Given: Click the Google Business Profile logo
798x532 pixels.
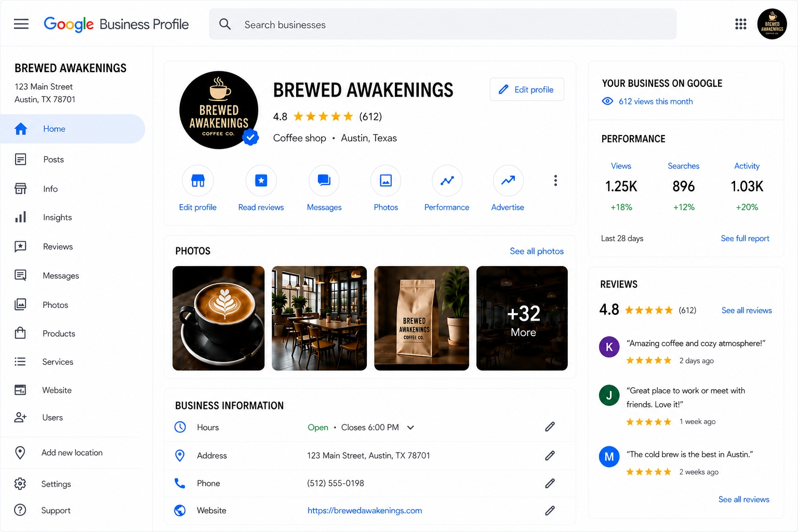Looking at the screenshot, I should click(x=116, y=24).
